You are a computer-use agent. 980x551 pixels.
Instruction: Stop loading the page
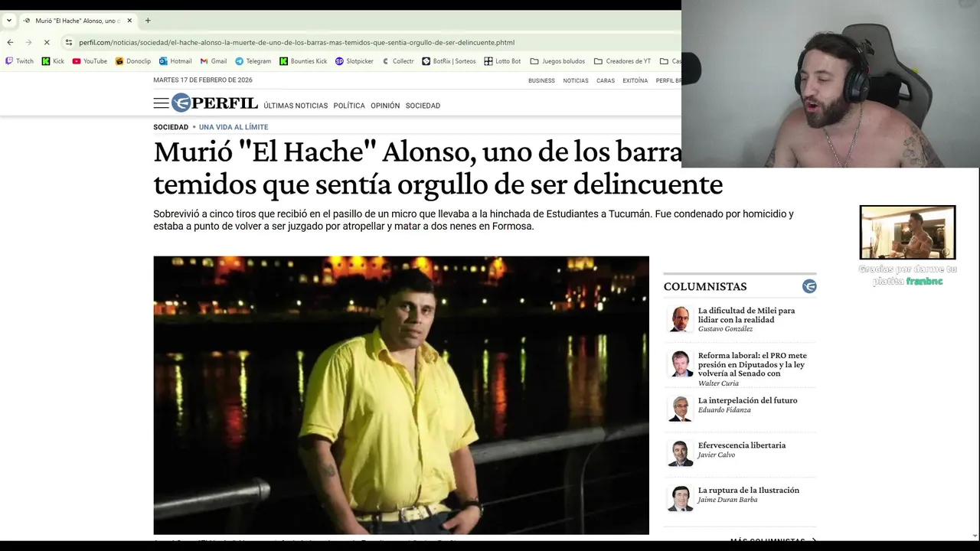click(46, 42)
